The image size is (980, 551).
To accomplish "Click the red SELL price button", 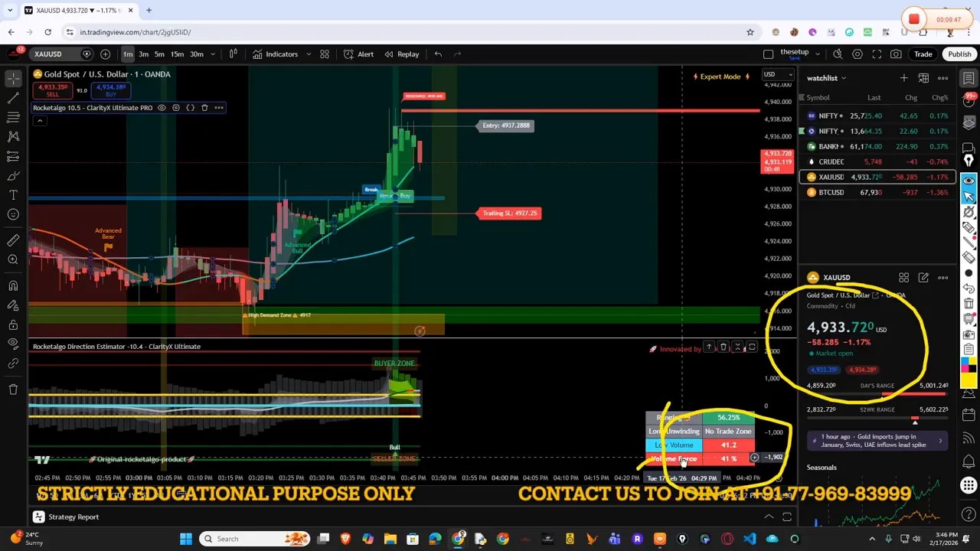I will (x=51, y=90).
